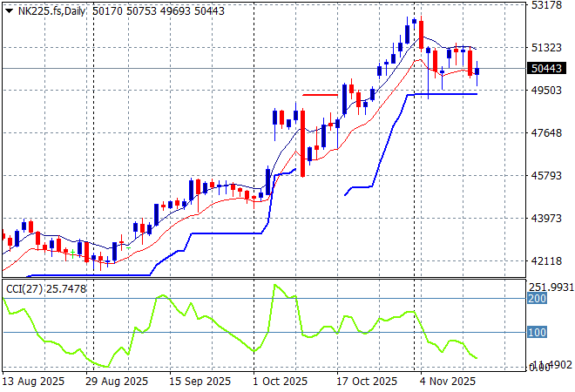Image resolution: width=575 pixels, height=392 pixels.
Task: Click the CCI level 200 marker
Action: pos(536,298)
